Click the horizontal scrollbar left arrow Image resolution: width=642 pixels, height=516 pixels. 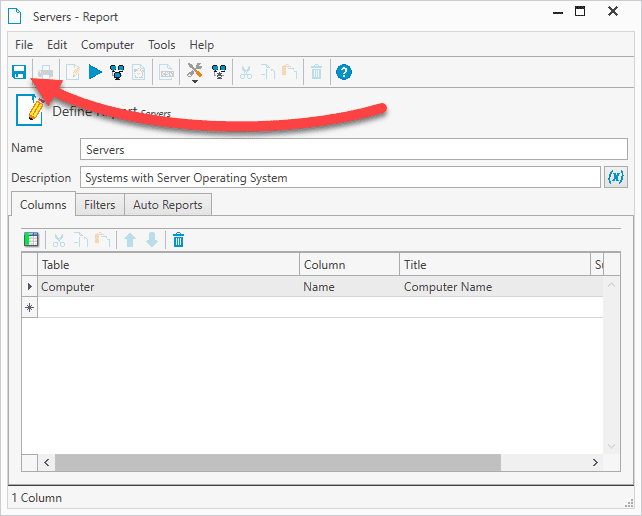click(x=47, y=462)
